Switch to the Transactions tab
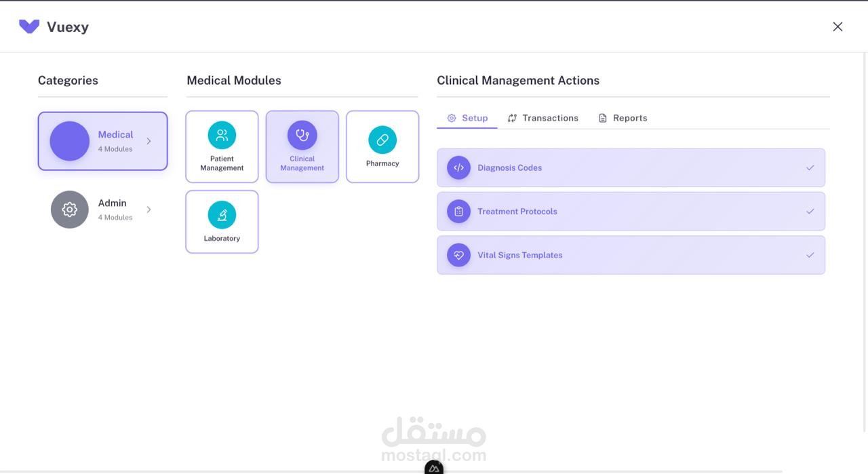Viewport: 868px width, 474px height. (543, 118)
